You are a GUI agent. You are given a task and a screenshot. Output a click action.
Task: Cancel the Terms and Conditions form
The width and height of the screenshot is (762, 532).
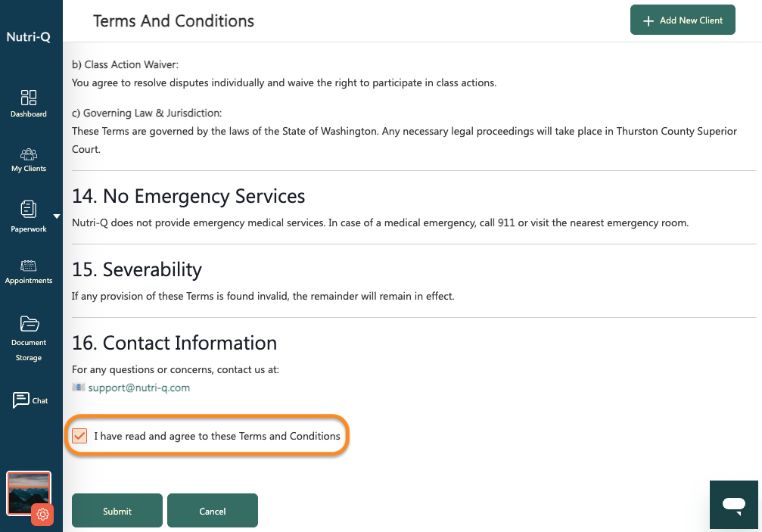(213, 511)
